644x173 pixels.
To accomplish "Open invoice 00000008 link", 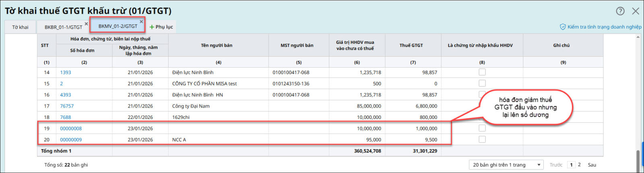I will pos(71,129).
